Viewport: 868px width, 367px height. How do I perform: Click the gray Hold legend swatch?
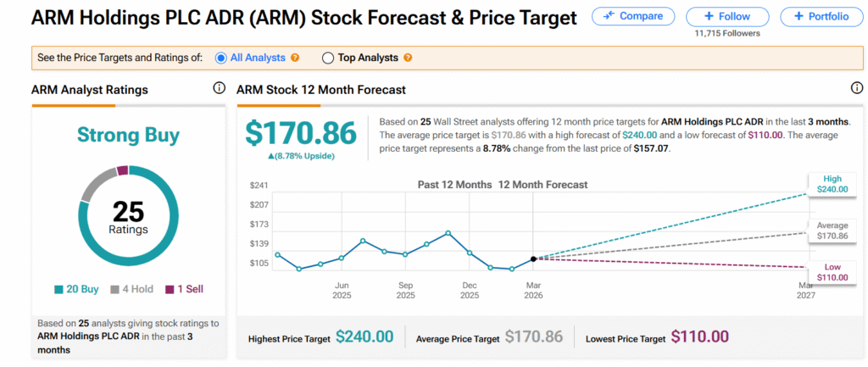pyautogui.click(x=115, y=289)
